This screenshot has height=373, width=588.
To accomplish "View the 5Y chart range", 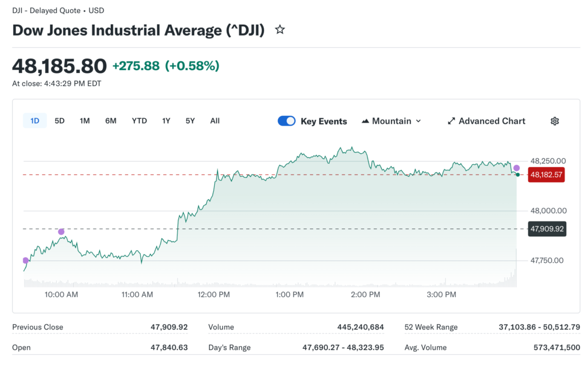I will [190, 121].
